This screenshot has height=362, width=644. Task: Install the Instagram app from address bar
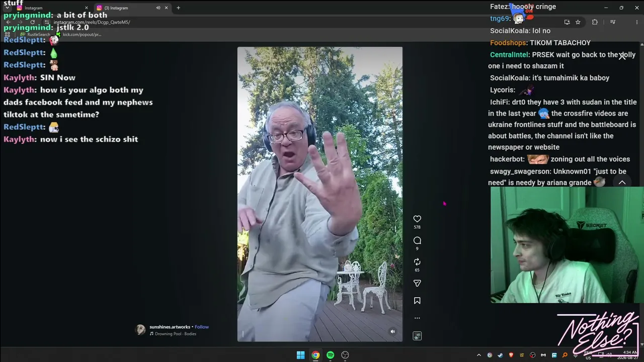coord(567,22)
